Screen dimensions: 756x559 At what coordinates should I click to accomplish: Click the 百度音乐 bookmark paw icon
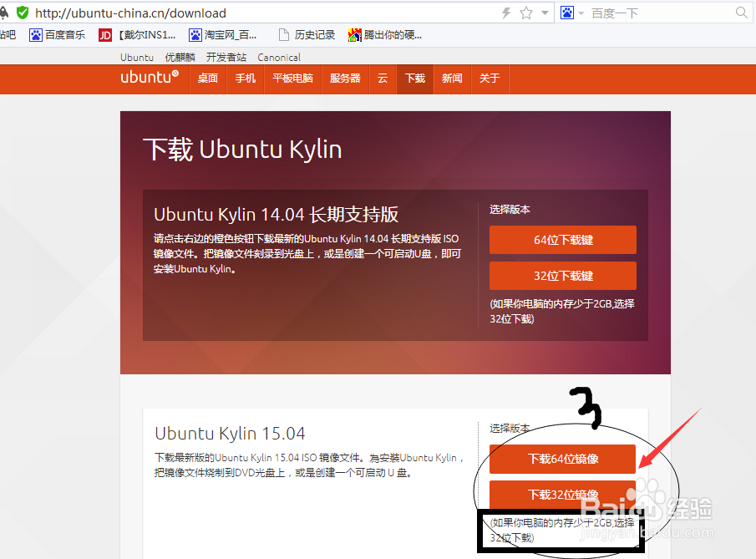coord(36,35)
